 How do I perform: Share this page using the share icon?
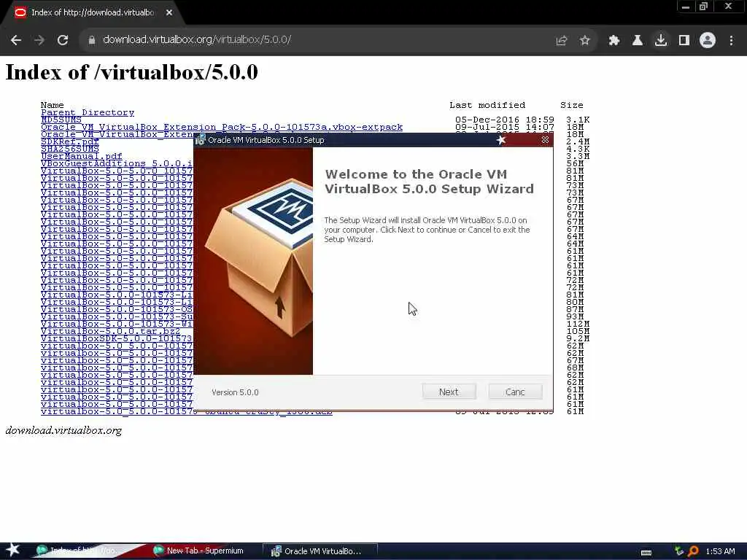[562, 41]
